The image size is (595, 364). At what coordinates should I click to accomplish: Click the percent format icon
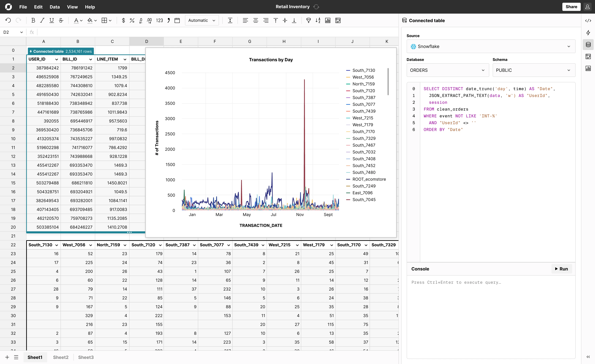click(x=132, y=21)
